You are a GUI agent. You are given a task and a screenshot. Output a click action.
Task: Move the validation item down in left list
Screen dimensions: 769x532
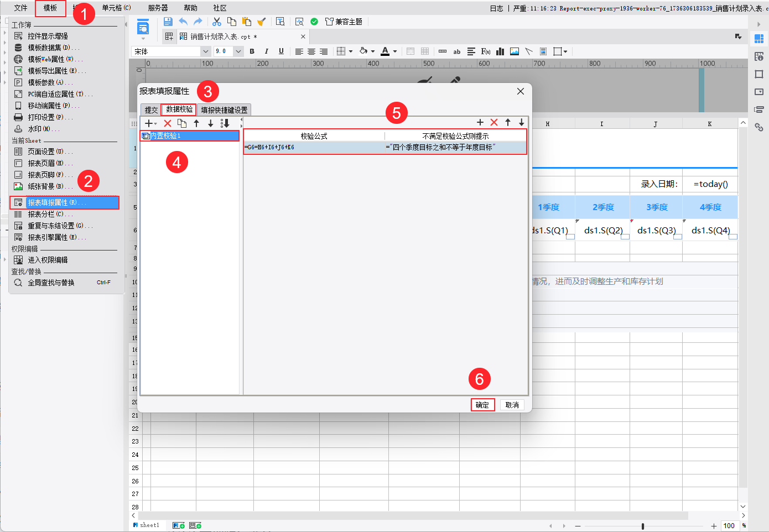pyautogui.click(x=210, y=123)
